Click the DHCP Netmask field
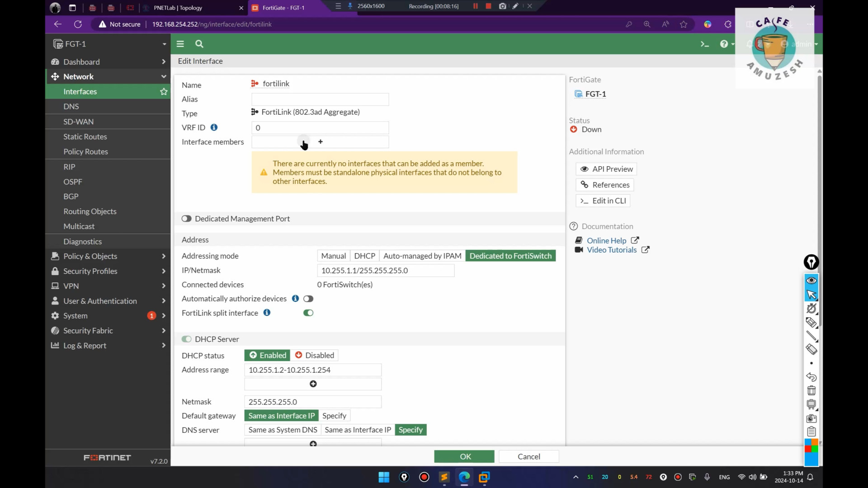The width and height of the screenshot is (868, 488). tap(313, 402)
